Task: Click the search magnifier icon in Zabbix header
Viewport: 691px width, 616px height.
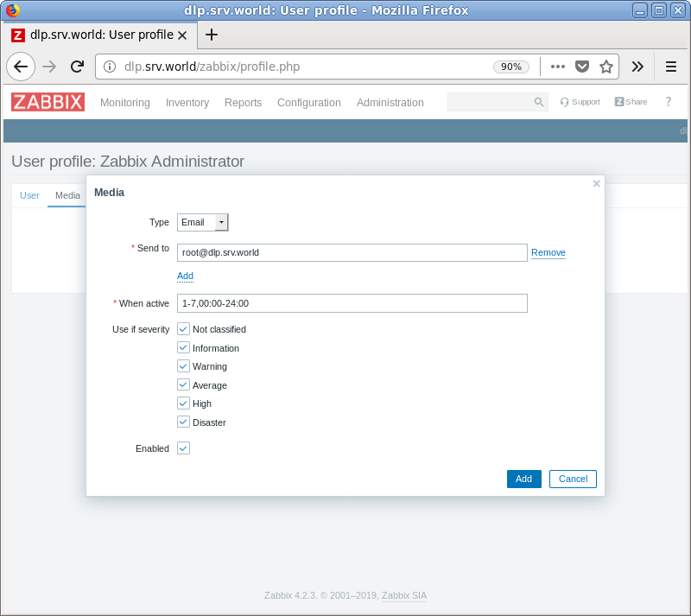Action: point(538,102)
